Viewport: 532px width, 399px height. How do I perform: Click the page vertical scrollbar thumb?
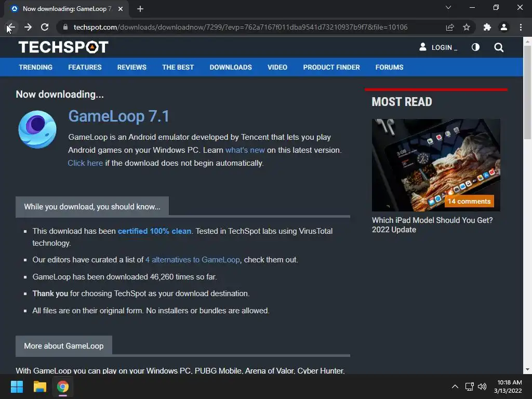click(x=527, y=91)
